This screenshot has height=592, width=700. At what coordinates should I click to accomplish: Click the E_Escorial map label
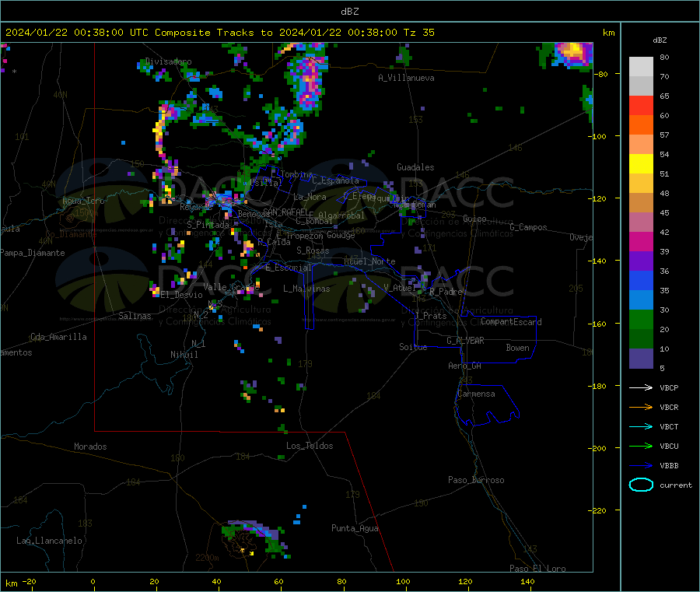click(x=289, y=268)
